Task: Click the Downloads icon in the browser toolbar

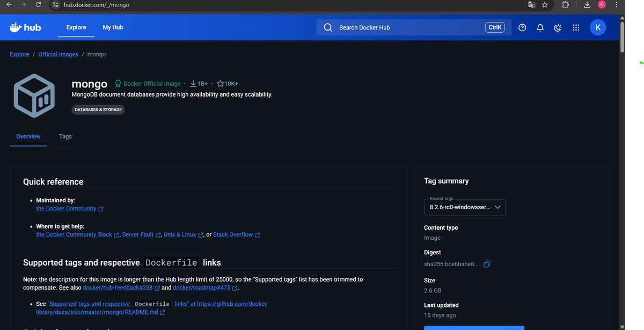Action: click(586, 4)
